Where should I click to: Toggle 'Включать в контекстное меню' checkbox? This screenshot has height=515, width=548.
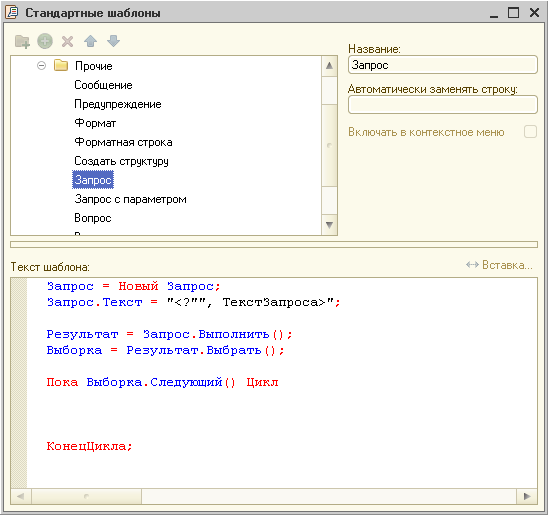pyautogui.click(x=530, y=132)
